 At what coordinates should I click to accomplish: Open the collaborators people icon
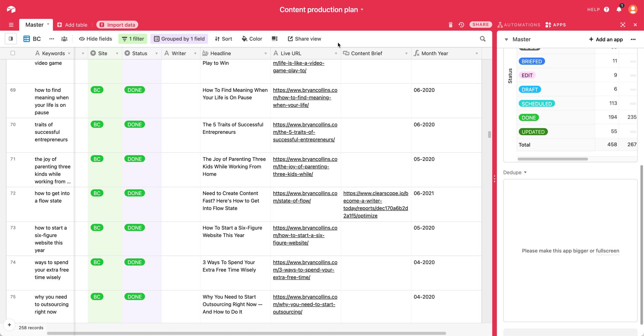[64, 39]
